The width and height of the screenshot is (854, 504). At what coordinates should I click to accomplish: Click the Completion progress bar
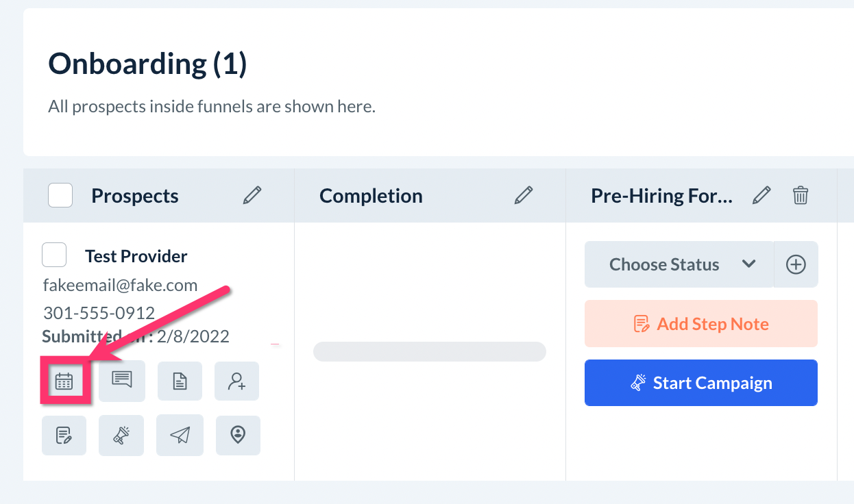(x=429, y=352)
